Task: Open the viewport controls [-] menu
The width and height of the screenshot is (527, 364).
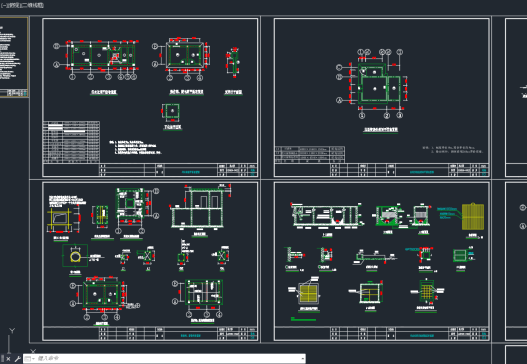Action: coord(3,5)
